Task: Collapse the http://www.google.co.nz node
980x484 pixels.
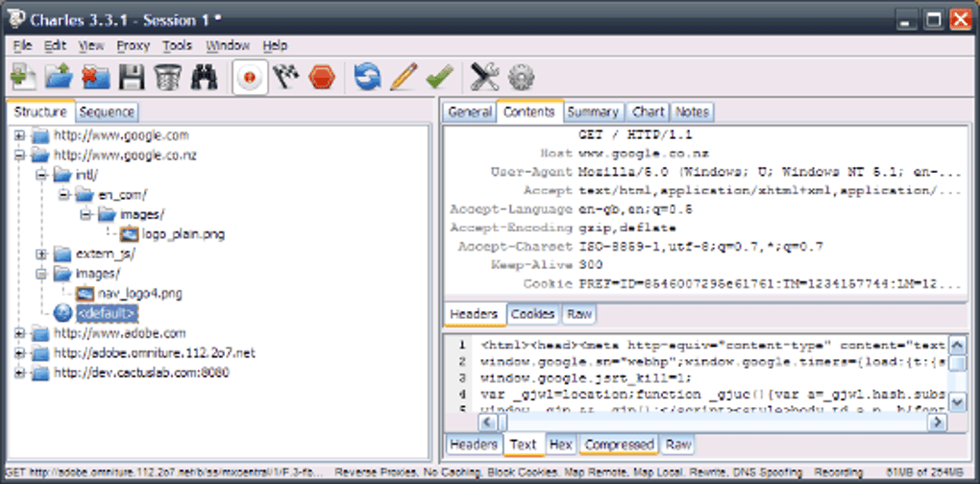Action: [19, 156]
